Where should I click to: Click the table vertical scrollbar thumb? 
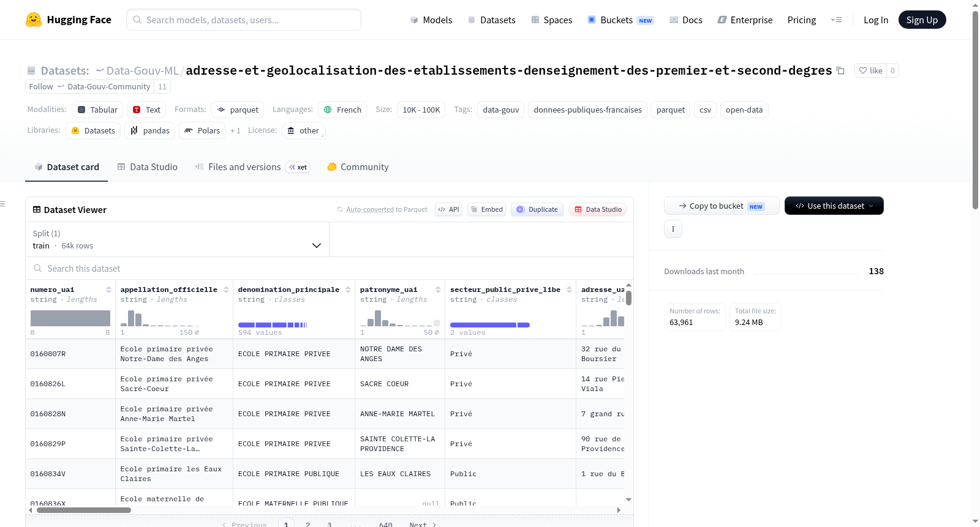pyautogui.click(x=628, y=298)
